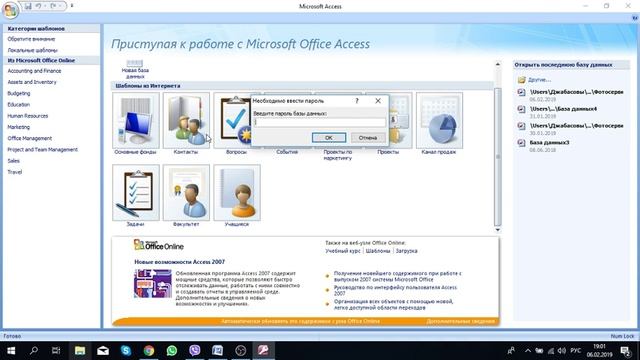This screenshot has height=360, width=640.
Task: Open Учебный курс link
Action: point(343,251)
